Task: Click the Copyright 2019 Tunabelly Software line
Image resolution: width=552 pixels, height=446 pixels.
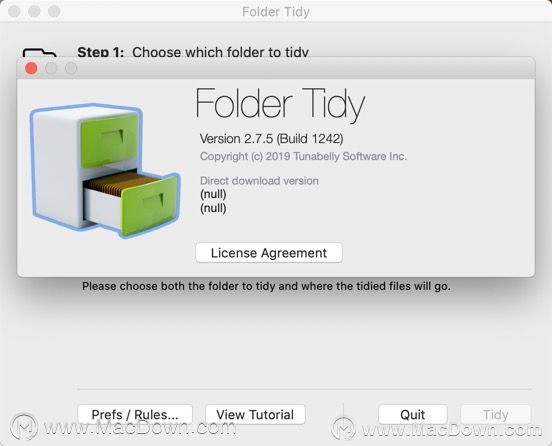Action: (303, 156)
